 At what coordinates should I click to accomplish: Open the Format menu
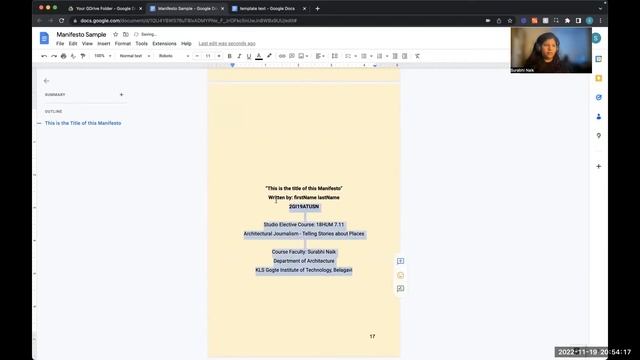coord(122,44)
